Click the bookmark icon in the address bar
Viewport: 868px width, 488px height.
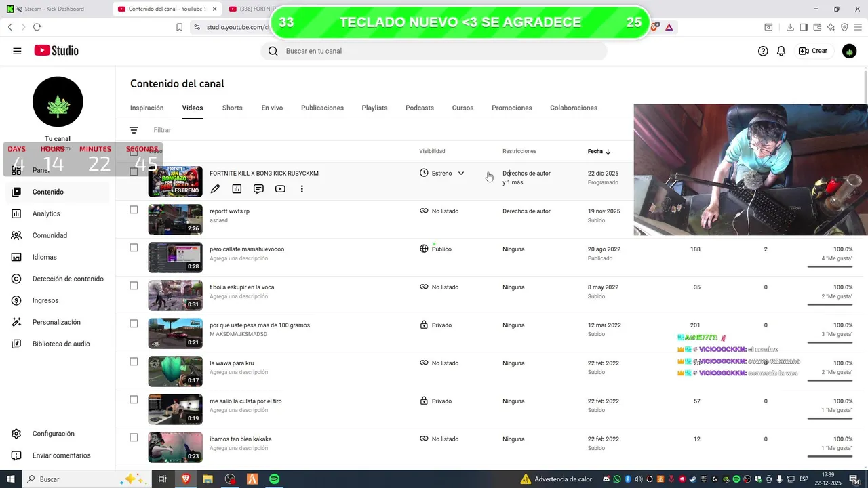[179, 27]
